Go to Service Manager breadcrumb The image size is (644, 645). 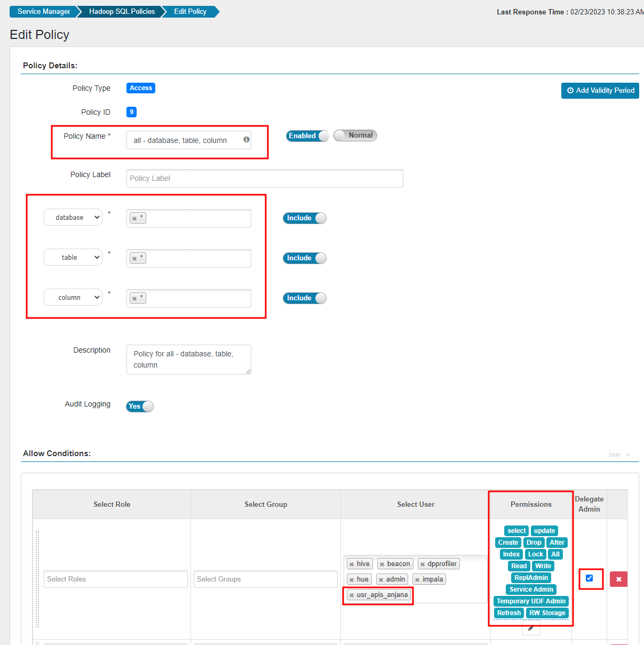43,12
